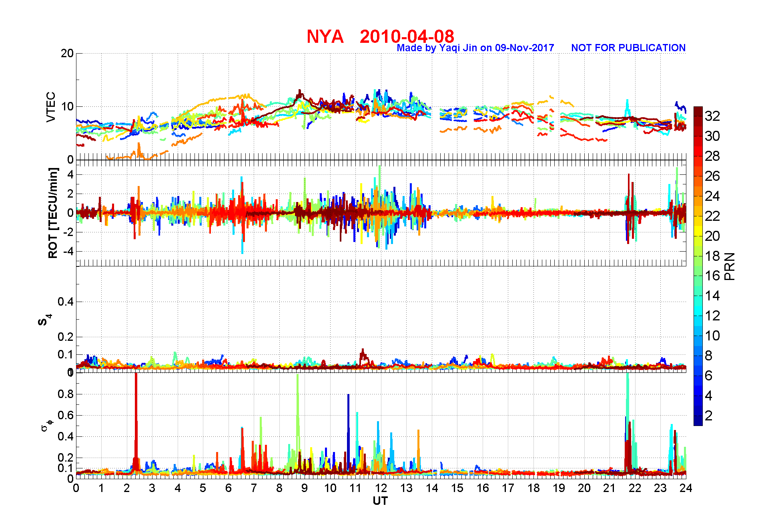Click the UT axis tick label "3"
762x532 pixels.
[152, 488]
